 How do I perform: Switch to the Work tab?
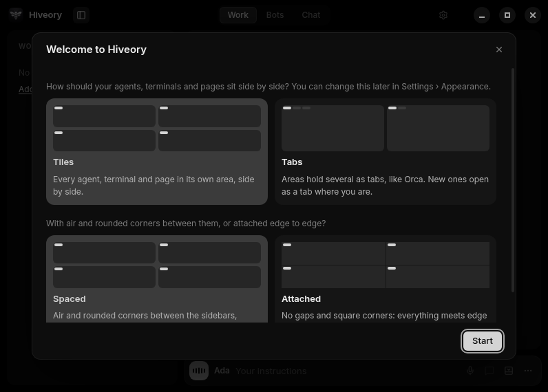click(x=238, y=15)
